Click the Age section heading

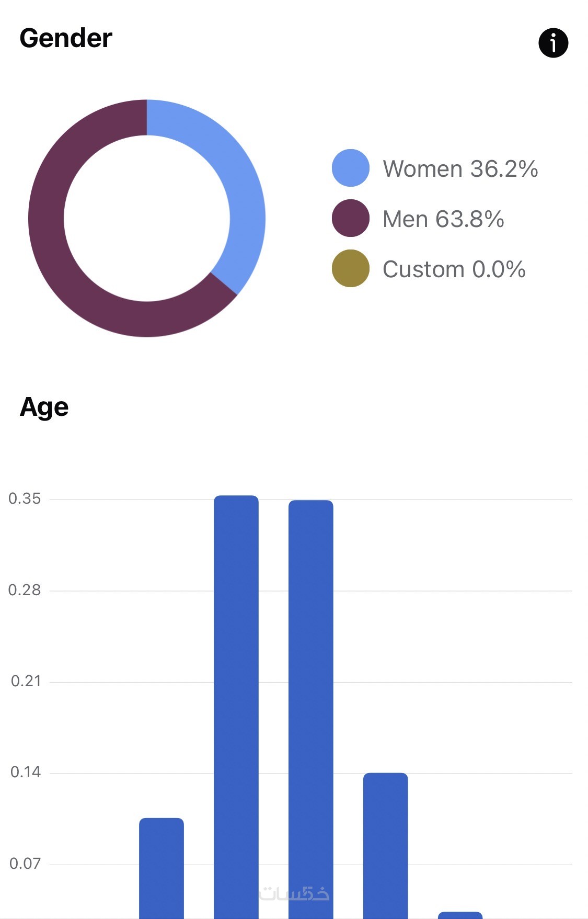coord(44,407)
